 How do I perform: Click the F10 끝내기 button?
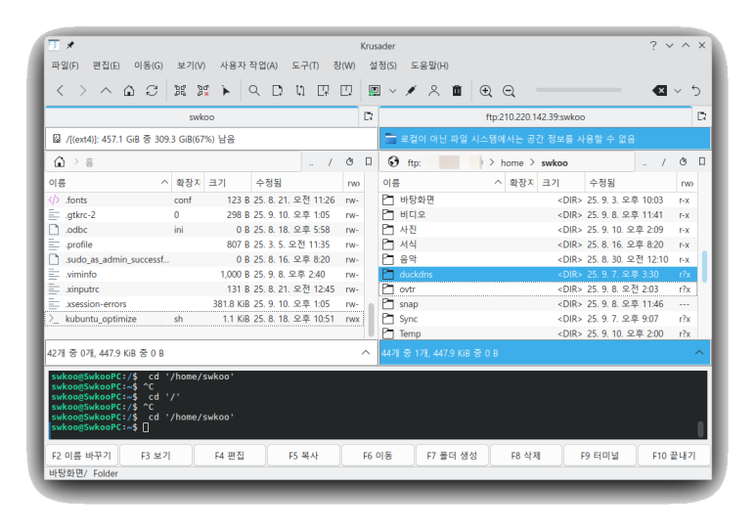point(674,456)
